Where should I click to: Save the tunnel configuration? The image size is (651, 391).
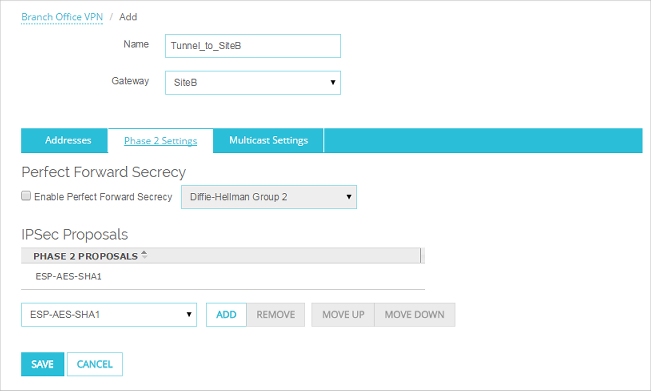click(42, 364)
